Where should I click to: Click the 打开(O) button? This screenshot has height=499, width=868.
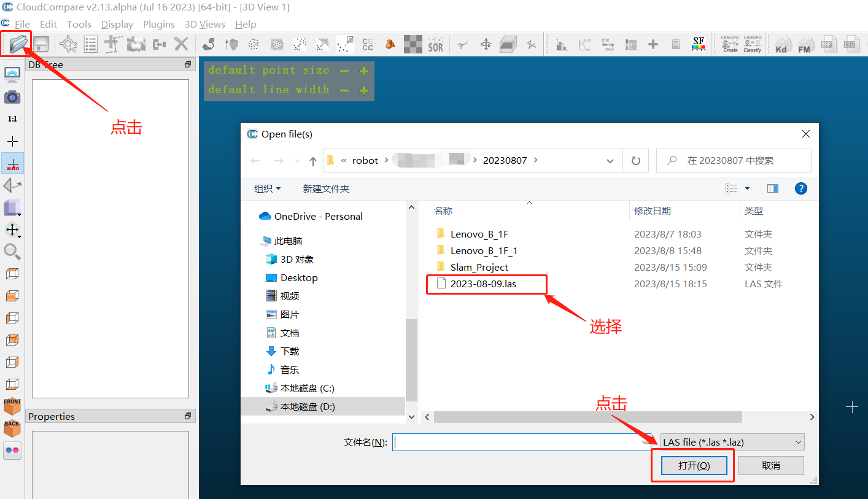click(694, 465)
